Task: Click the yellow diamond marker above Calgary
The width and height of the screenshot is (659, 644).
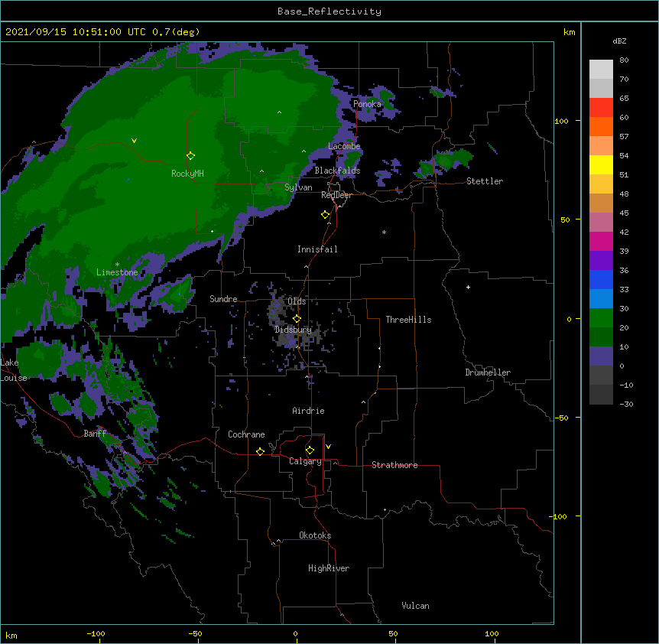Action: [x=310, y=450]
